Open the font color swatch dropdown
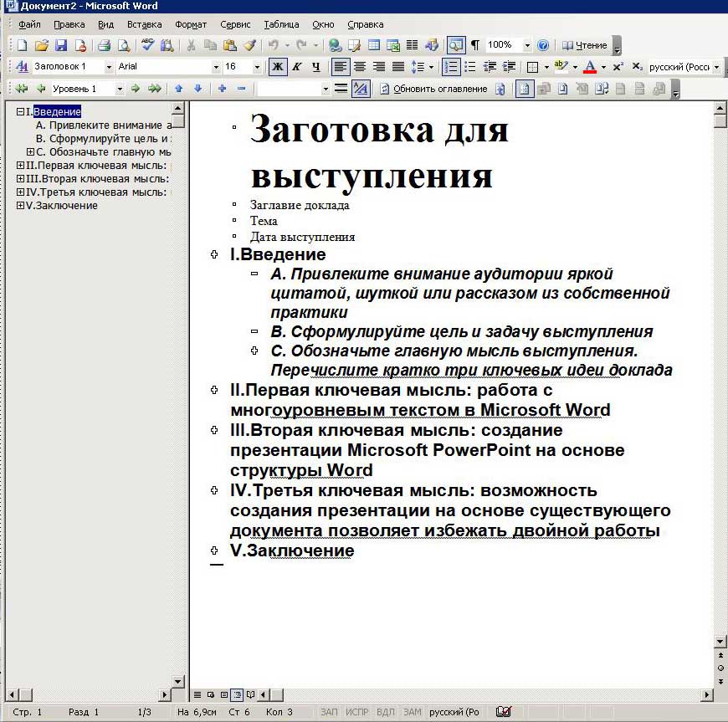 click(x=602, y=65)
